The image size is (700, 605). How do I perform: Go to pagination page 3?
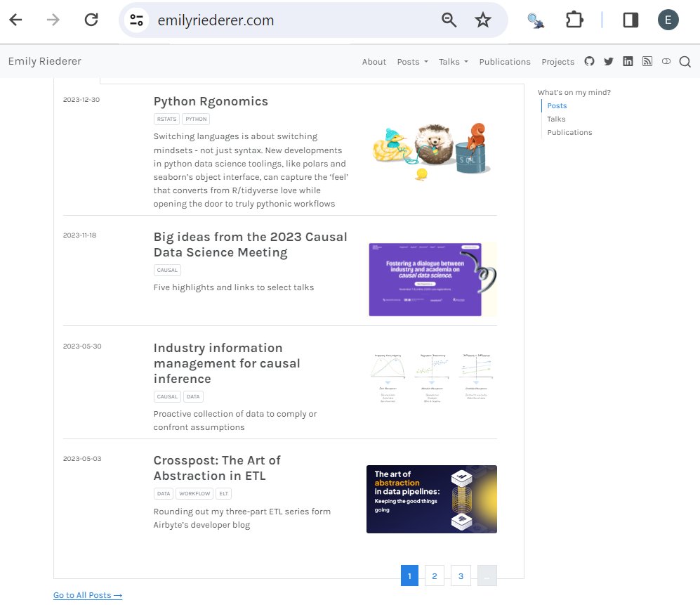[x=461, y=575]
